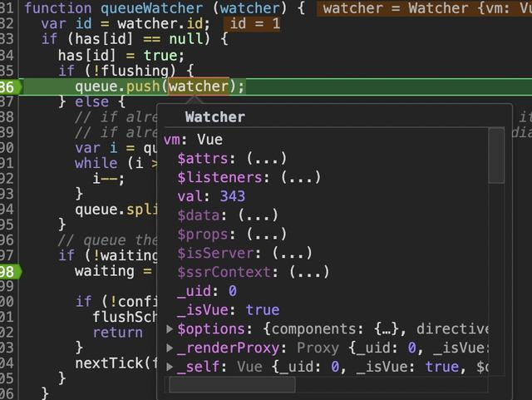Screen dimensions: 532x400
Task: Expand the _self property in the Watcher popup
Action: click(x=170, y=367)
